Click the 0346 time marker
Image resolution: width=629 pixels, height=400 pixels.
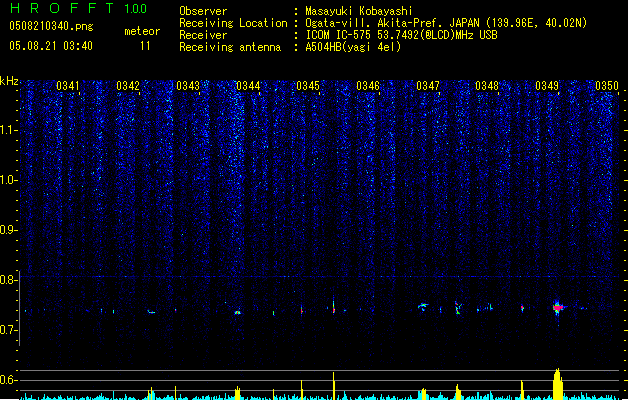(x=368, y=86)
